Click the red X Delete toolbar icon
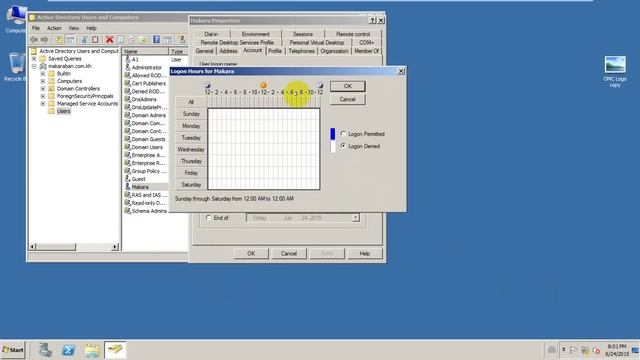 pyautogui.click(x=109, y=39)
